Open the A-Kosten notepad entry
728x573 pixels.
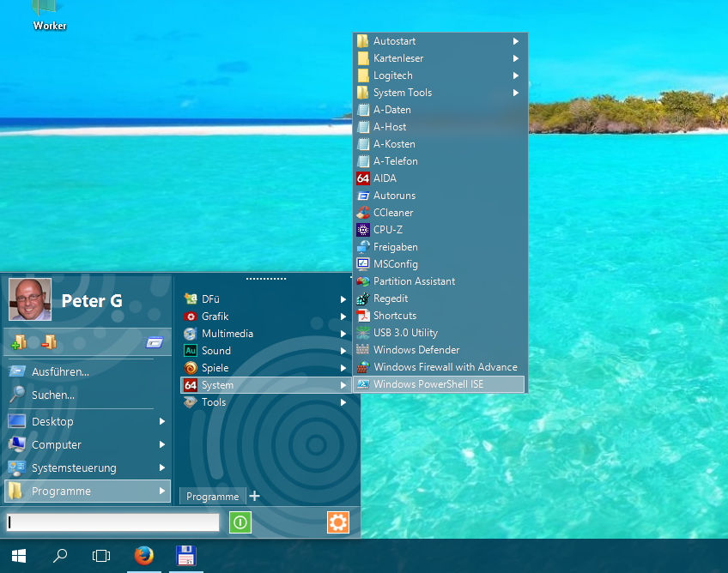(x=440, y=144)
